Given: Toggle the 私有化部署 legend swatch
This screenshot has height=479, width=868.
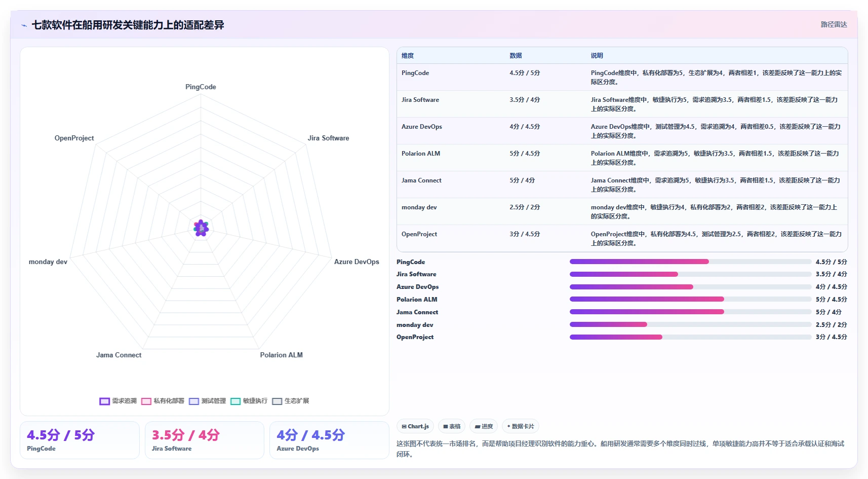Looking at the screenshot, I should (146, 401).
